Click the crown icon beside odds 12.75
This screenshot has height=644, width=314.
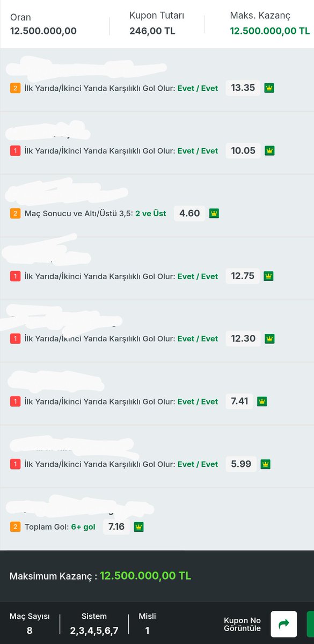point(269,276)
